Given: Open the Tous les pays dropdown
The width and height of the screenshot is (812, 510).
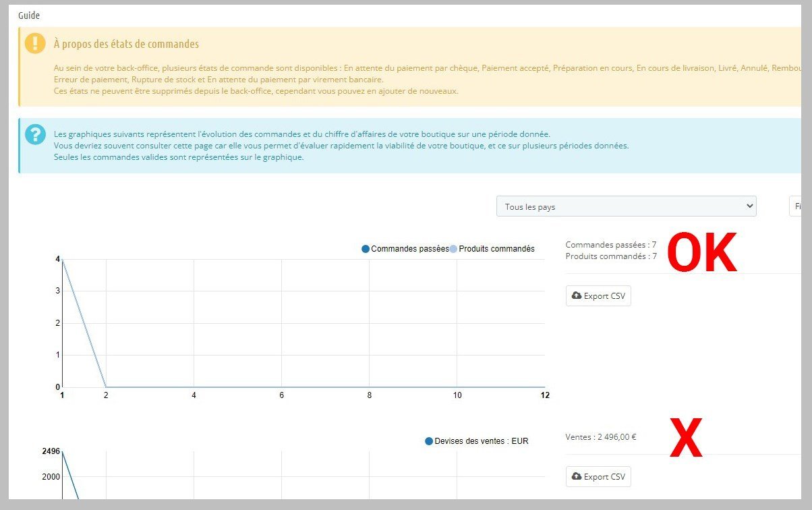Looking at the screenshot, I should [626, 206].
